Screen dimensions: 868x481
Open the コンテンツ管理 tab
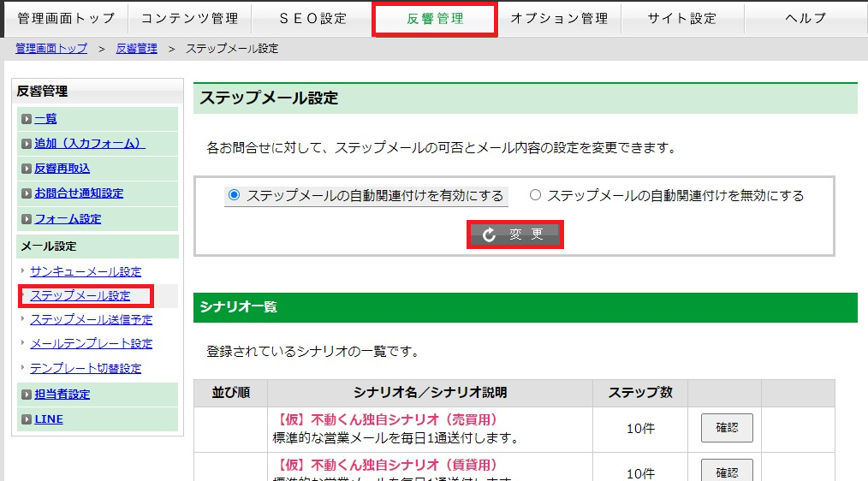tap(189, 18)
